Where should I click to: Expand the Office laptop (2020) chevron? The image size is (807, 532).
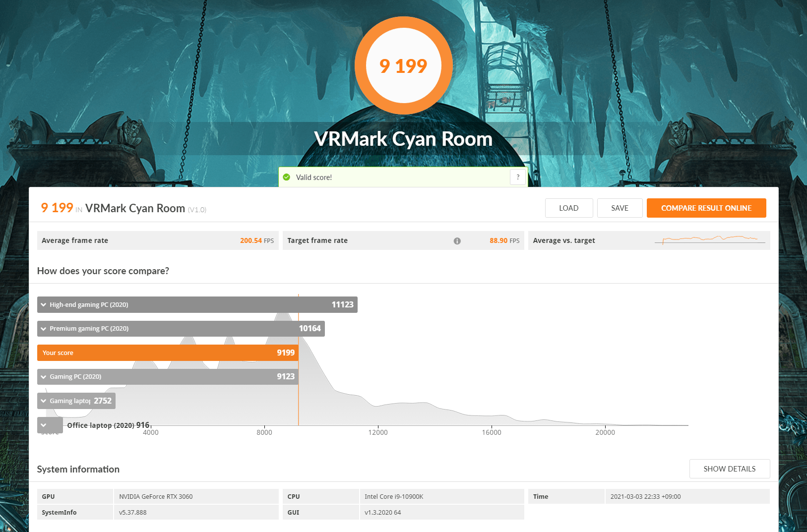click(44, 425)
